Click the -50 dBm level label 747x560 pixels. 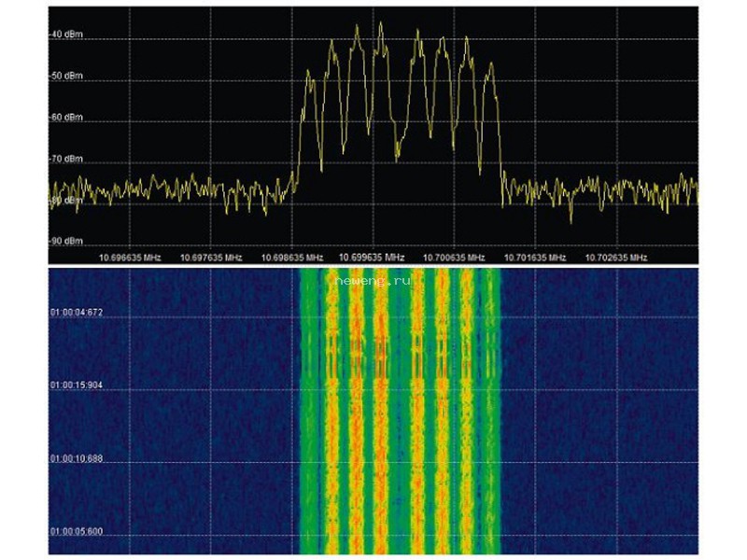click(66, 76)
